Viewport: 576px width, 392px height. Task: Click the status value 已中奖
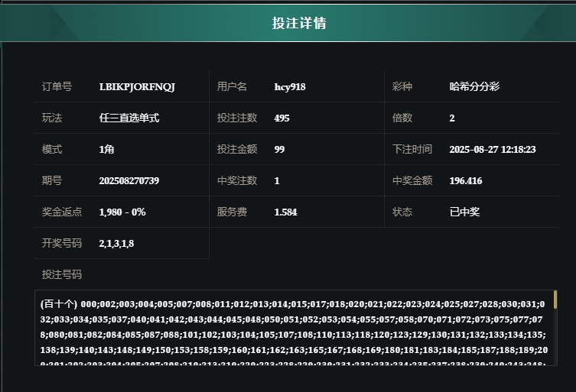464,212
